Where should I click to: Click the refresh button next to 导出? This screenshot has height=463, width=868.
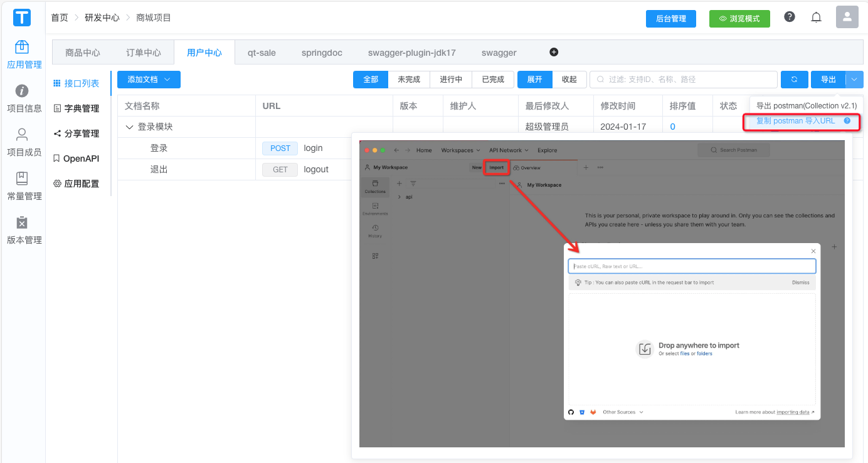pyautogui.click(x=795, y=80)
